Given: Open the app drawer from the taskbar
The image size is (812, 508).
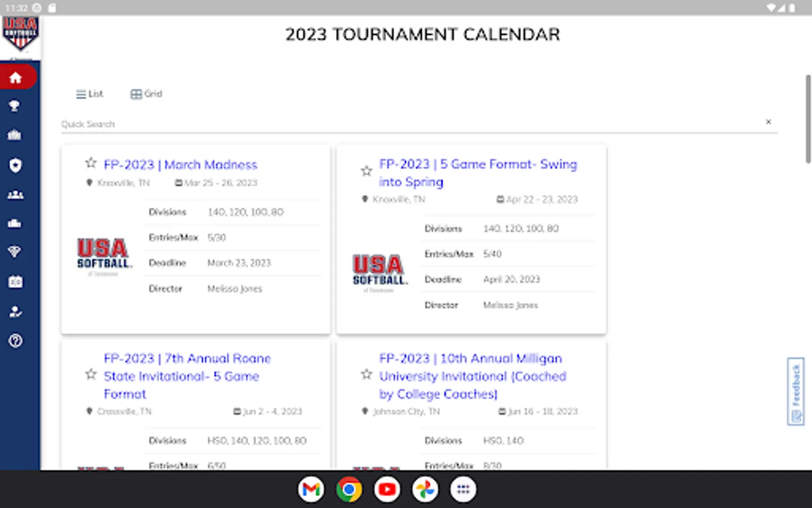Looking at the screenshot, I should coord(463,489).
